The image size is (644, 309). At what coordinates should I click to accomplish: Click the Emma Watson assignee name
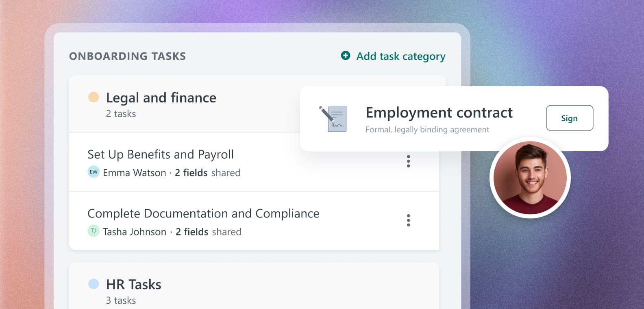point(134,173)
